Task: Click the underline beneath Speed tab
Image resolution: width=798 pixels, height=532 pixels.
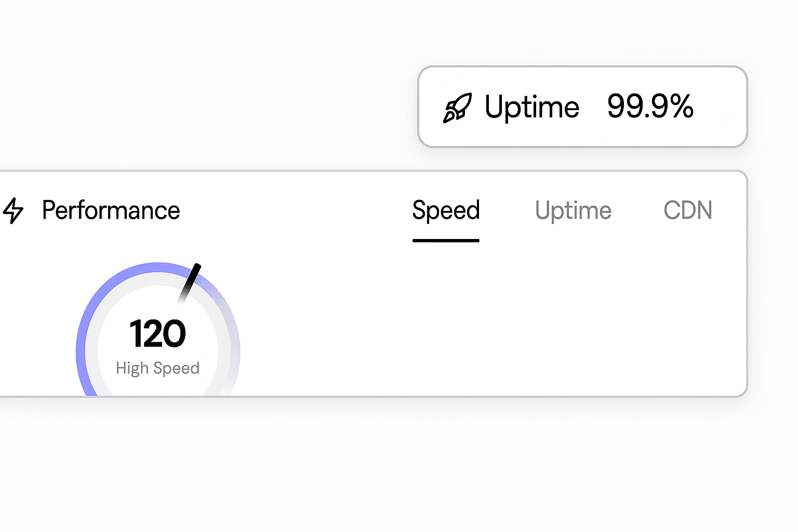Action: click(446, 241)
